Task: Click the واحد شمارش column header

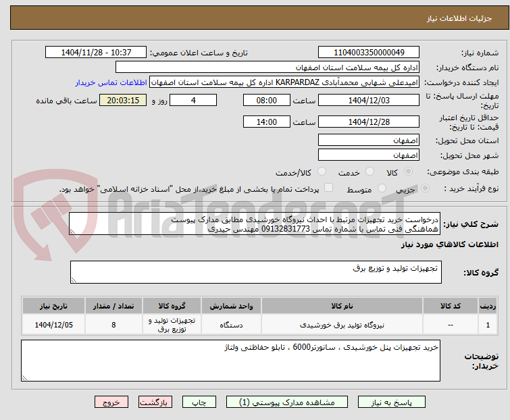Action: (x=231, y=306)
